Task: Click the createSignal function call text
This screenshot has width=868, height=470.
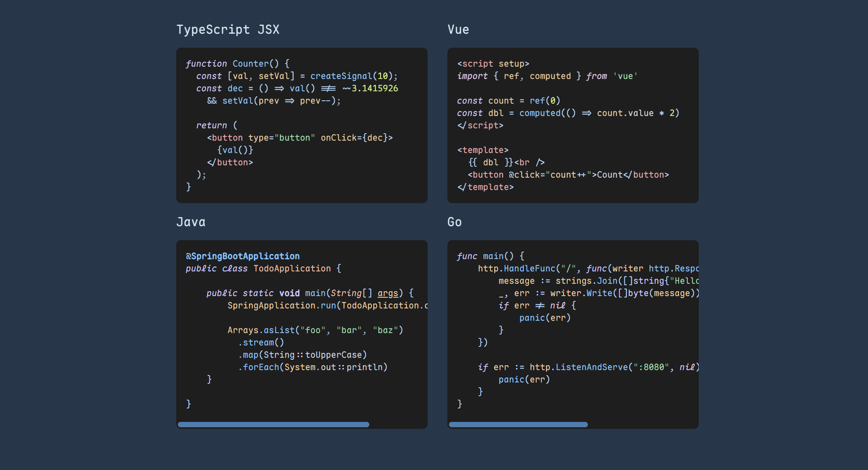Action: tap(341, 76)
